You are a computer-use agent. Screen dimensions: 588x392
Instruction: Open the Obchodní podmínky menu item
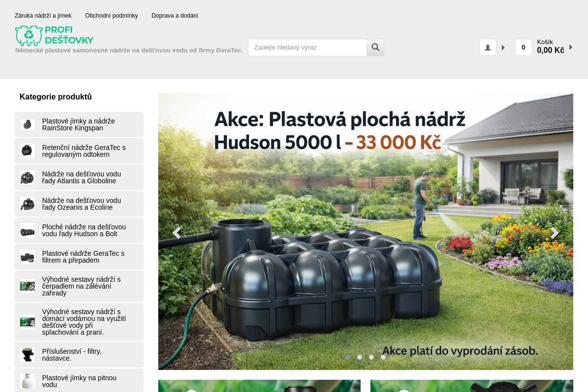pyautogui.click(x=111, y=16)
